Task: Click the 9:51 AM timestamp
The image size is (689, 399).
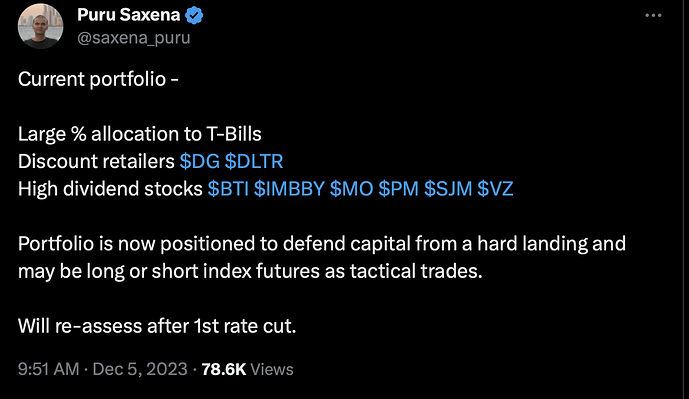Action: (x=48, y=369)
